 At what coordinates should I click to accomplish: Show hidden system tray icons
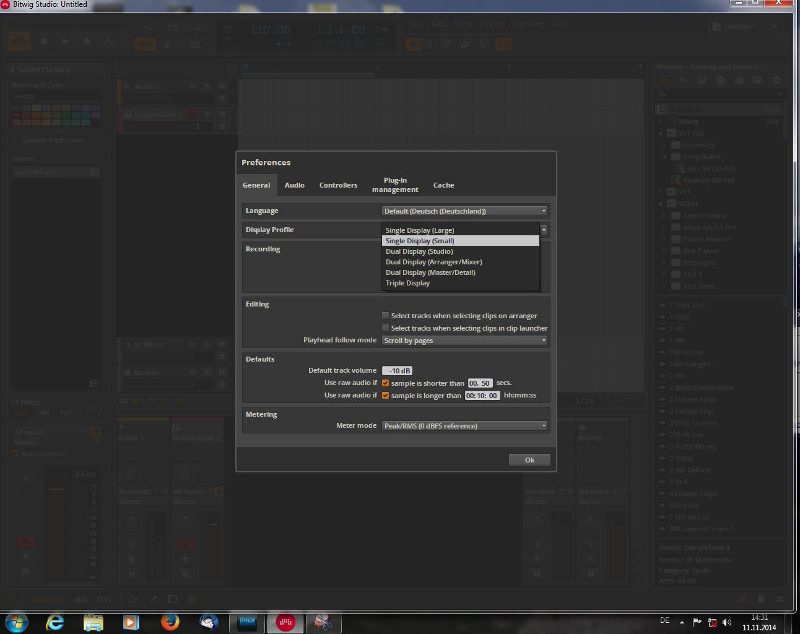(682, 622)
